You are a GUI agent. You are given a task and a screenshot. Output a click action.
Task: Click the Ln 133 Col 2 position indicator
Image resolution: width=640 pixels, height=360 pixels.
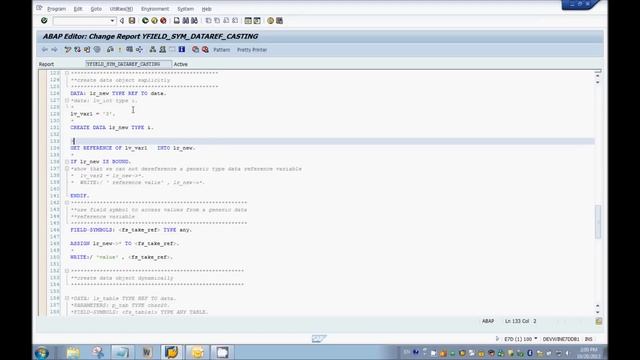pos(520,321)
